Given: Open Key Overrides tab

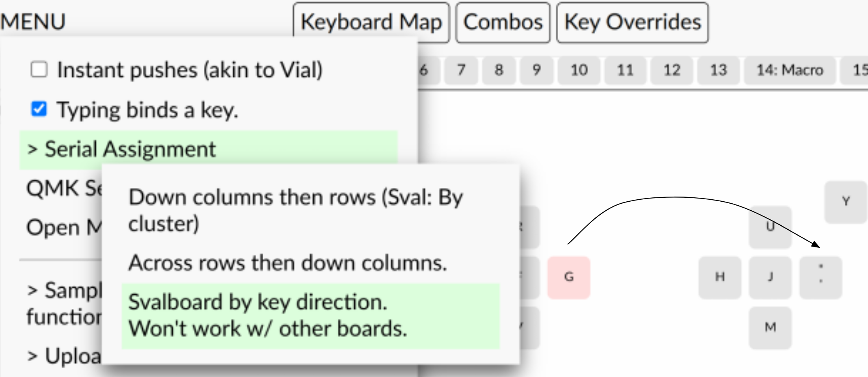Looking at the screenshot, I should 632,22.
